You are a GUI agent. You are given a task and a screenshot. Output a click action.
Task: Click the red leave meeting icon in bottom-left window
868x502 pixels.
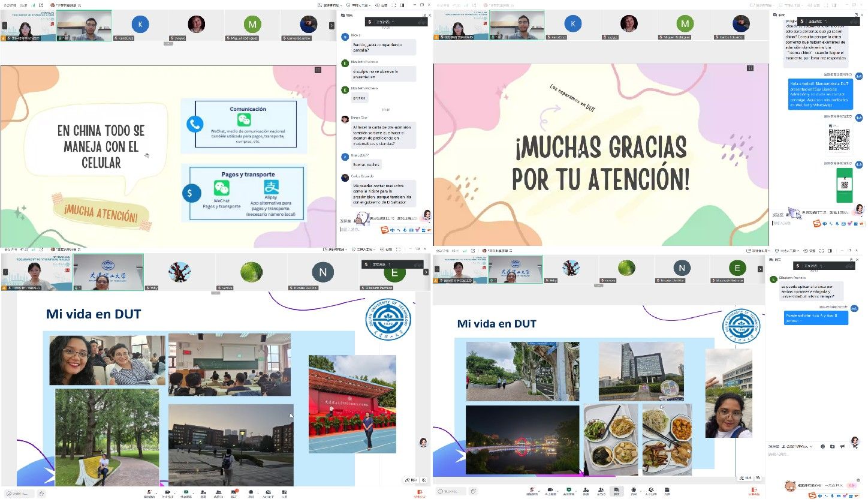tap(419, 492)
